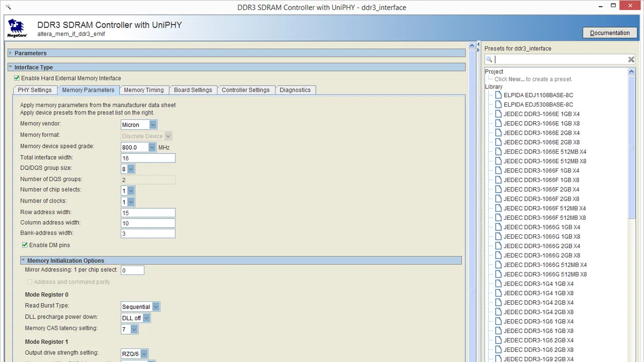644x362 pixels.
Task: Select preset JEDEC DDR3-1G4 1GB X8
Action: (x=538, y=293)
